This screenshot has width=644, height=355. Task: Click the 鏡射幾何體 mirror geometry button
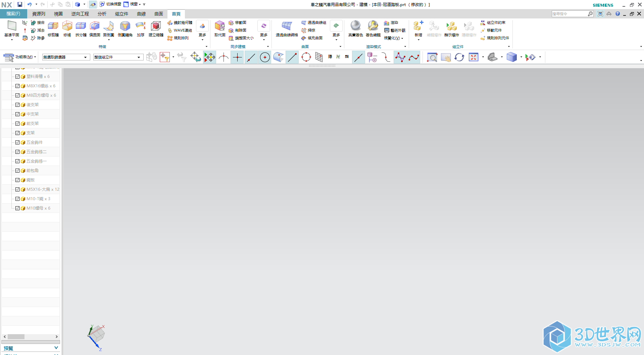point(180,23)
